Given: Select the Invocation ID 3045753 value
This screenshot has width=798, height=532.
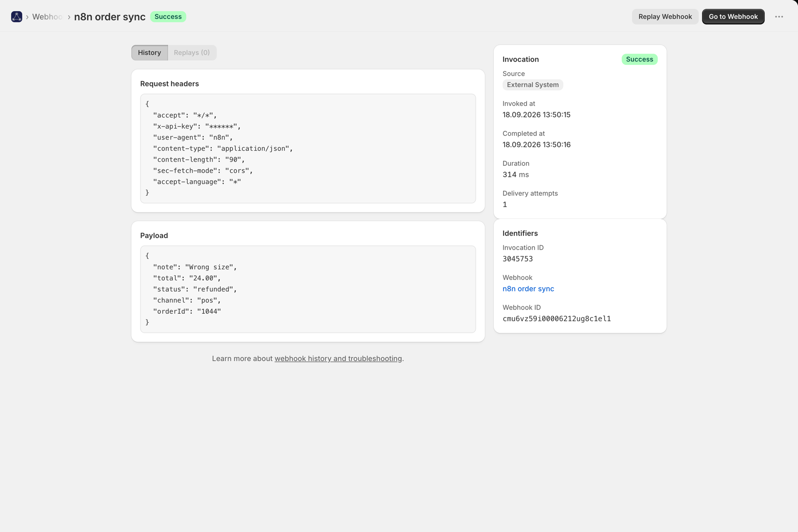Looking at the screenshot, I should coord(517,259).
